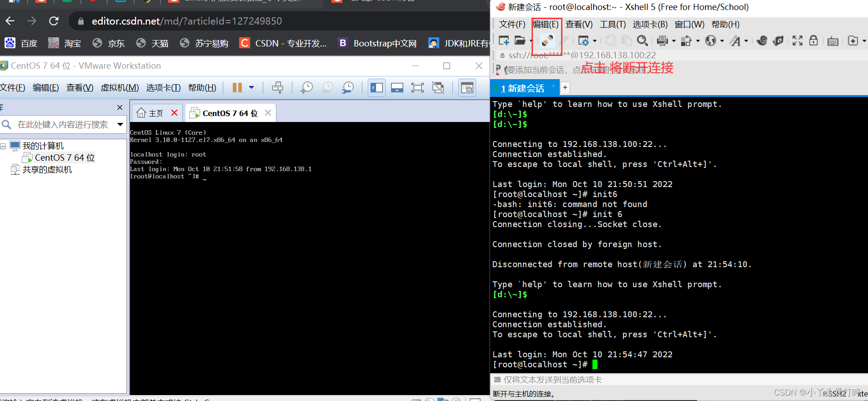868x401 pixels.
Task: Open the Xshell 窗口(W) menu
Action: (689, 24)
